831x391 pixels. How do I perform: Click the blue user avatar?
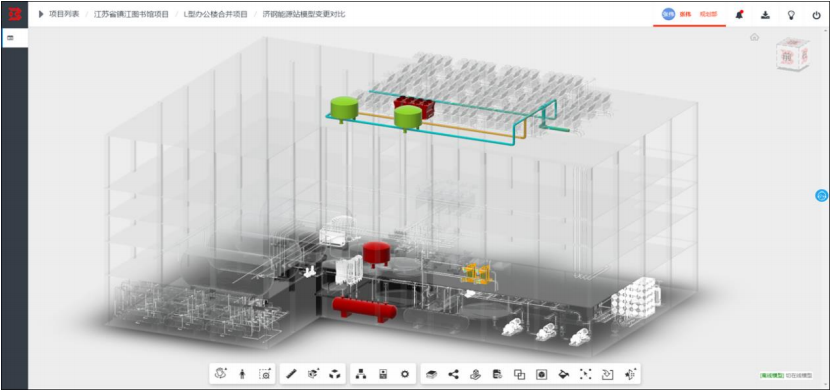click(668, 14)
